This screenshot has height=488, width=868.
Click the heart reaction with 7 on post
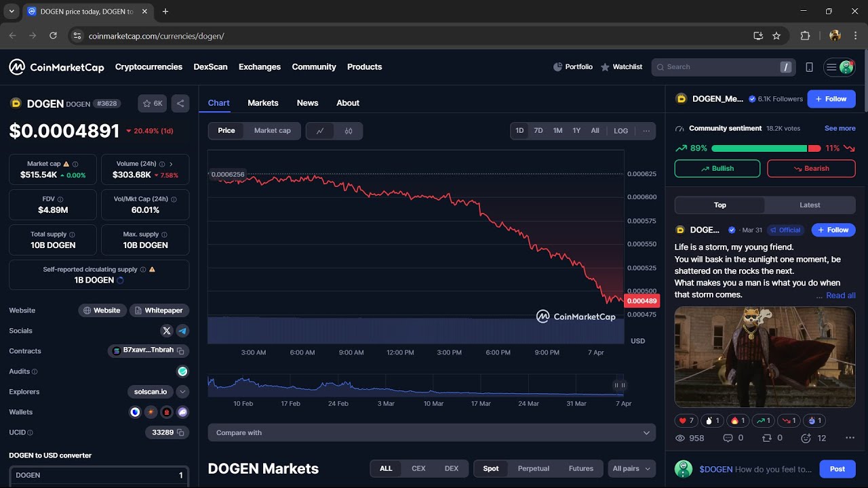tap(686, 421)
